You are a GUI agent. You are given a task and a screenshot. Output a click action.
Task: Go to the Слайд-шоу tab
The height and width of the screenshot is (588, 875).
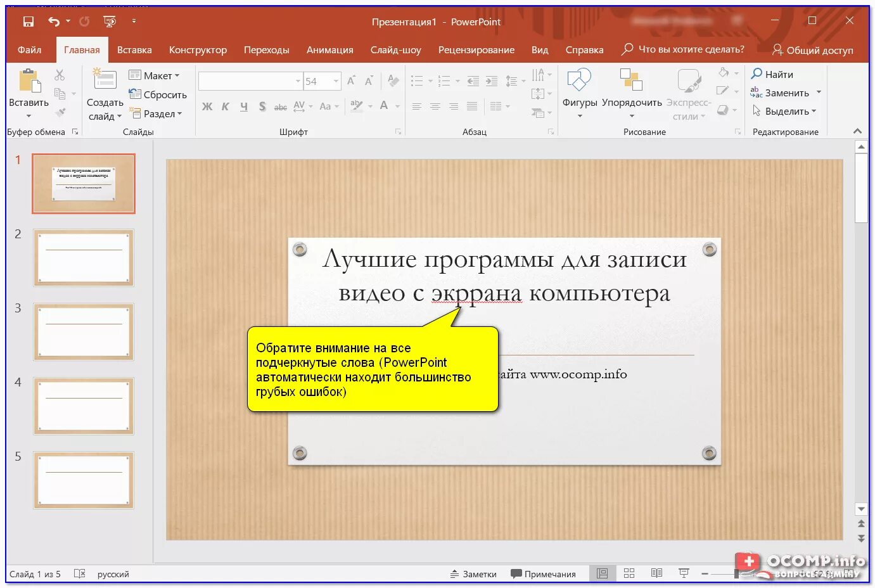point(396,50)
